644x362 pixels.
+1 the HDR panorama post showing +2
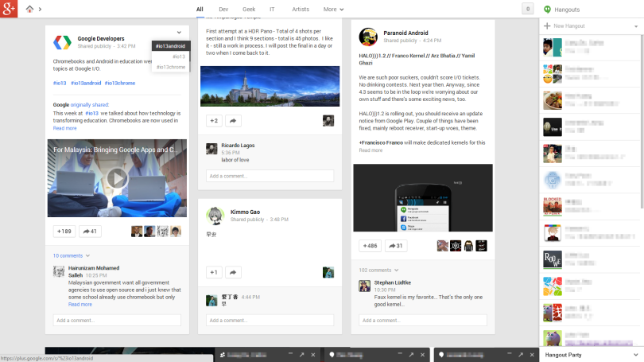coord(214,121)
